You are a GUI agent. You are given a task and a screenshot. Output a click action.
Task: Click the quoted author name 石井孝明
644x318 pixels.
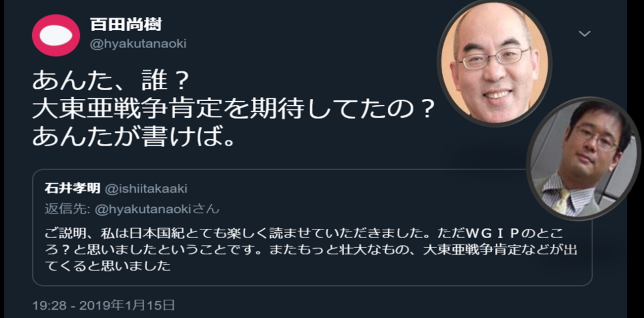[x=72, y=189]
